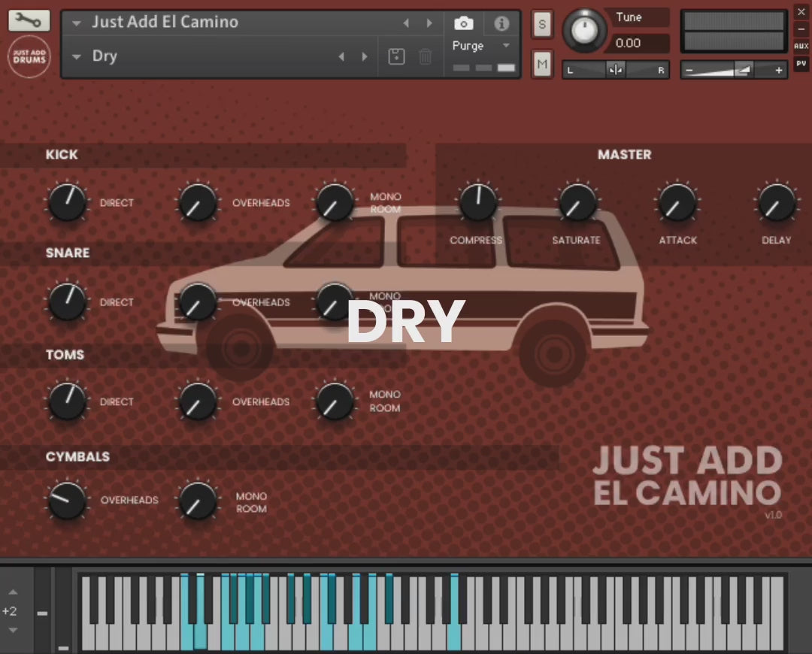Toggle the AUX sends panel
Viewport: 812px width, 654px height.
[x=801, y=46]
